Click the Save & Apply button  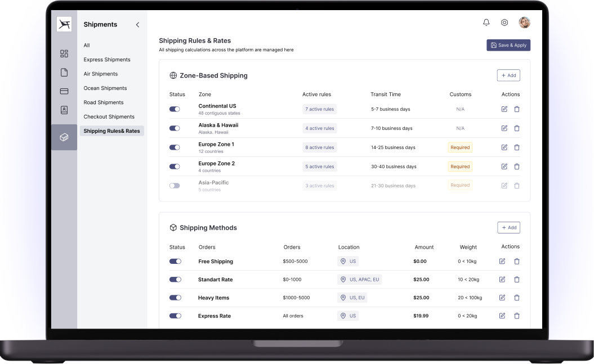point(508,45)
